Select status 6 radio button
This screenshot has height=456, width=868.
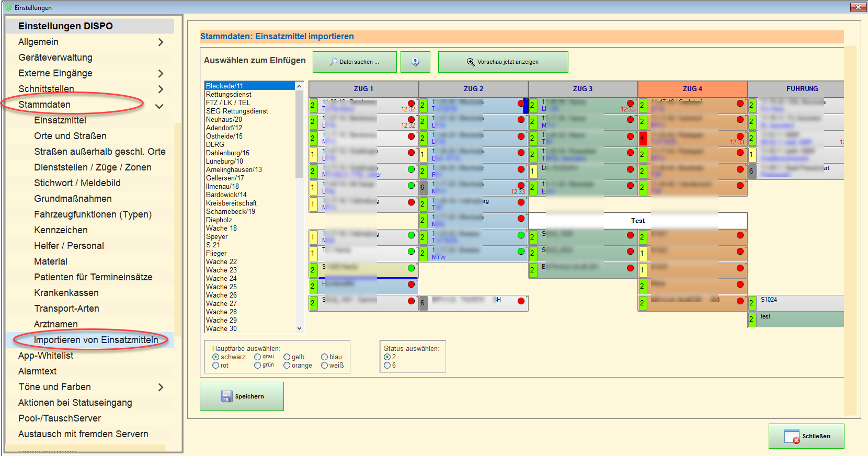pos(387,366)
